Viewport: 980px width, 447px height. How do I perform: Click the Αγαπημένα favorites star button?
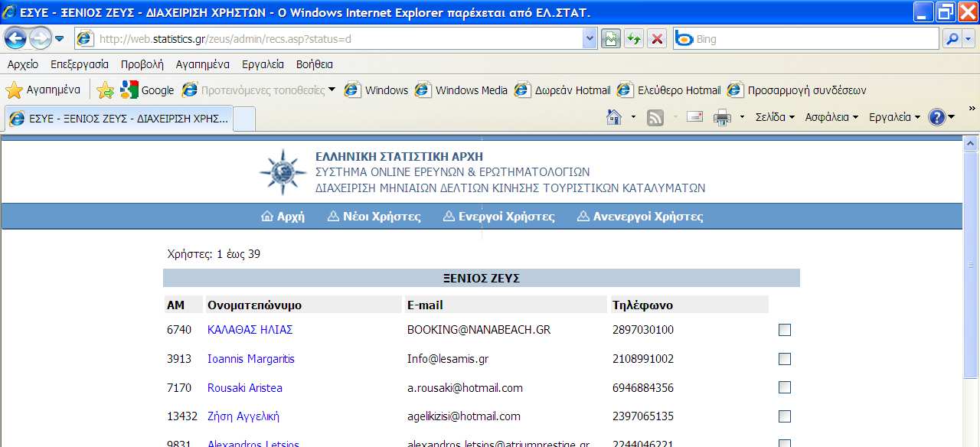click(x=43, y=90)
